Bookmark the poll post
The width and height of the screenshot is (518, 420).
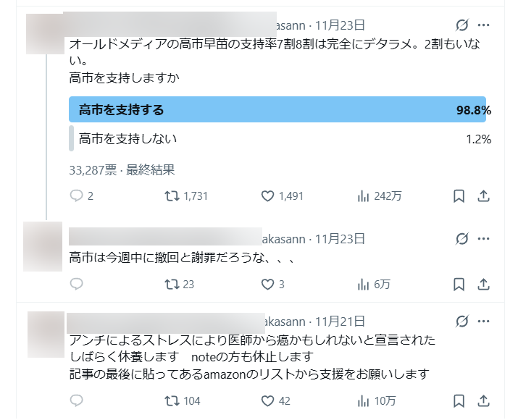[x=459, y=196]
